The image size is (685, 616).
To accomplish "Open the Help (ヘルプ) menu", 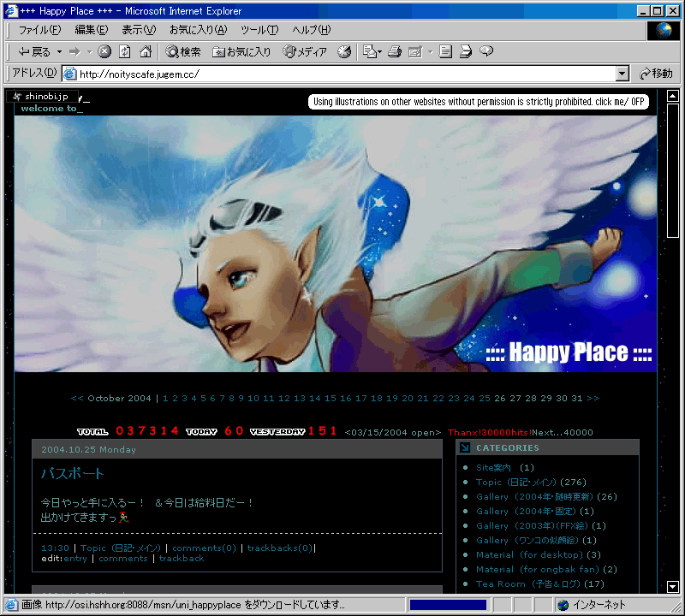I will click(311, 30).
